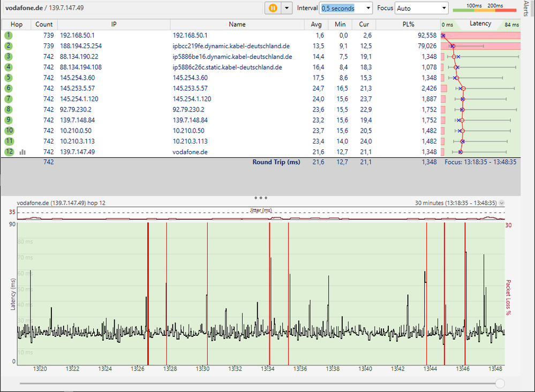
Task: Click the vodafone.de hop 12 graph title
Action: 61,203
